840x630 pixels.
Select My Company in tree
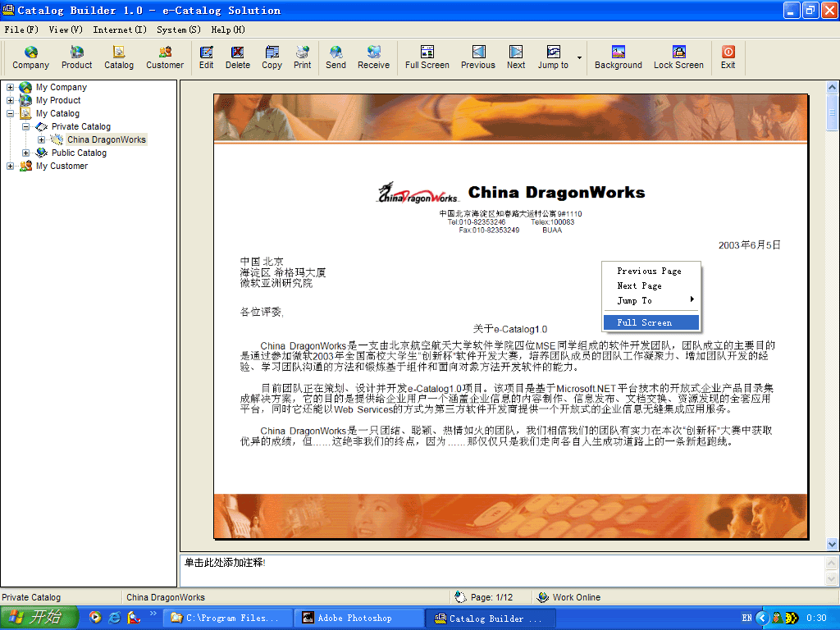pos(62,87)
